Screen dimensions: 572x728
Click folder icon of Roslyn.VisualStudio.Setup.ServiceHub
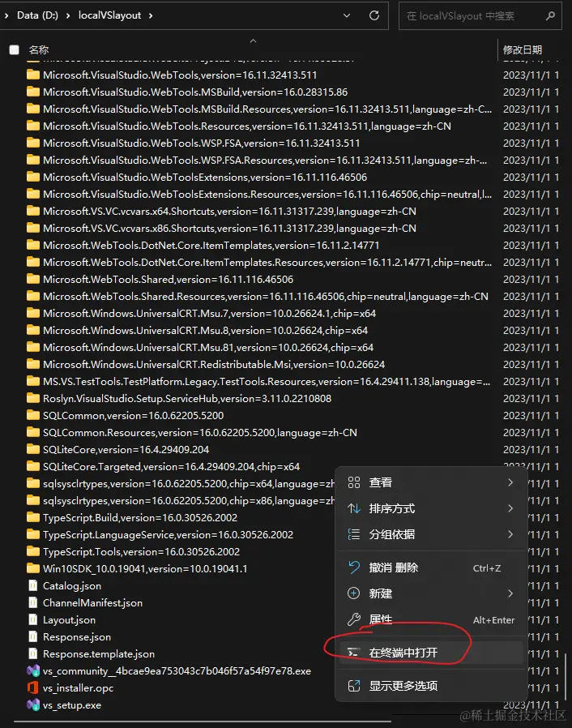(x=33, y=398)
